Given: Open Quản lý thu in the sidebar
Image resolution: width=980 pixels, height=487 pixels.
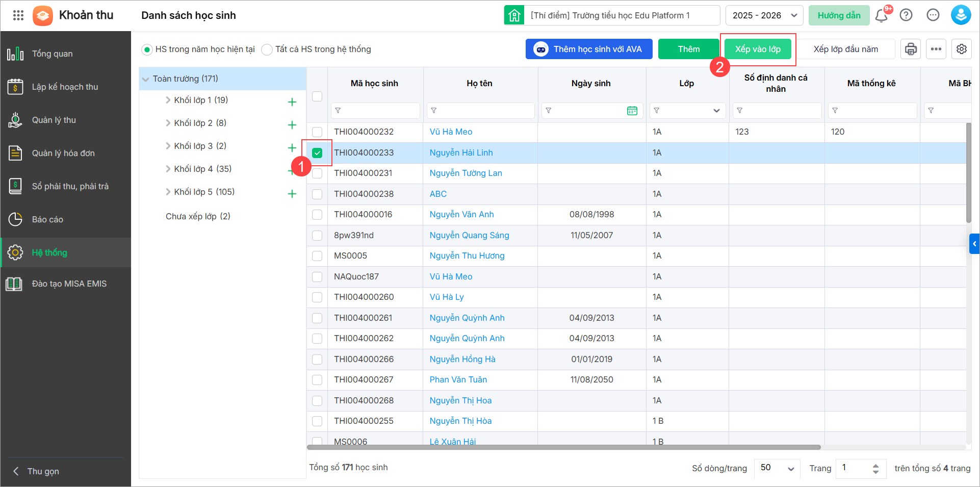Looking at the screenshot, I should [66, 120].
